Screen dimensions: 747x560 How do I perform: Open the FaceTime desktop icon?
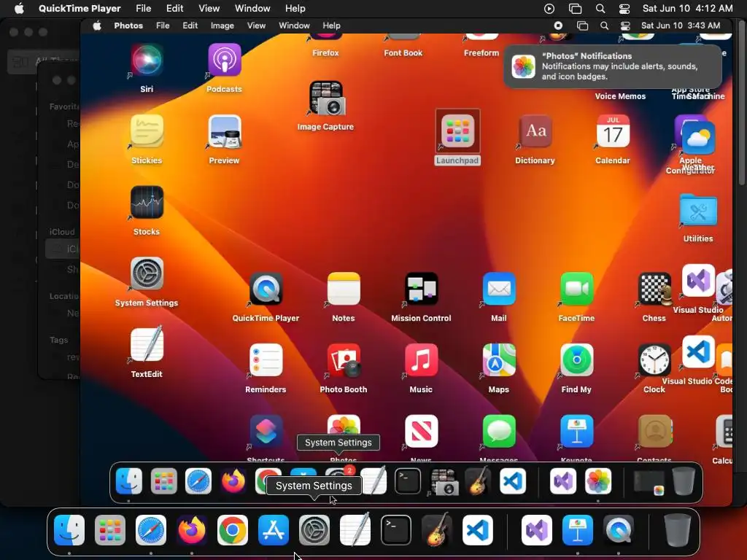click(576, 289)
